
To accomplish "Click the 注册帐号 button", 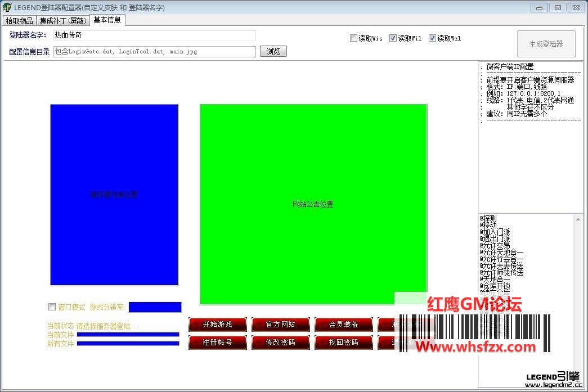I will pyautogui.click(x=217, y=342).
